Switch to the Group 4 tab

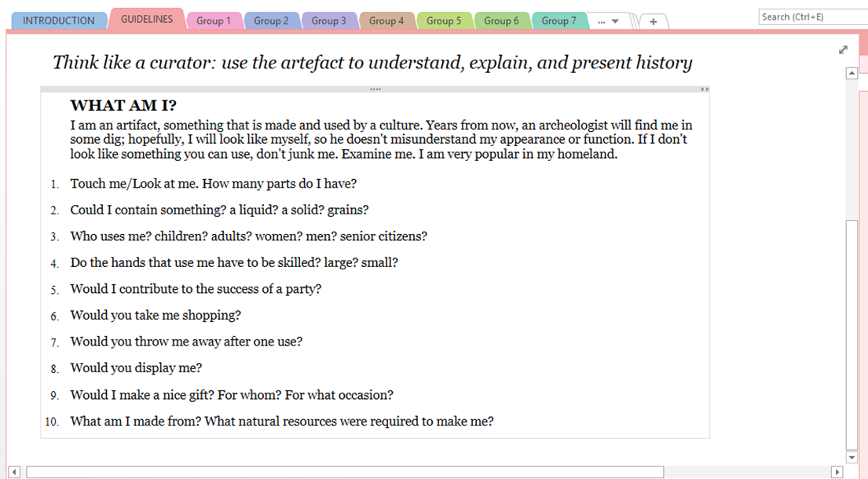[x=386, y=20]
